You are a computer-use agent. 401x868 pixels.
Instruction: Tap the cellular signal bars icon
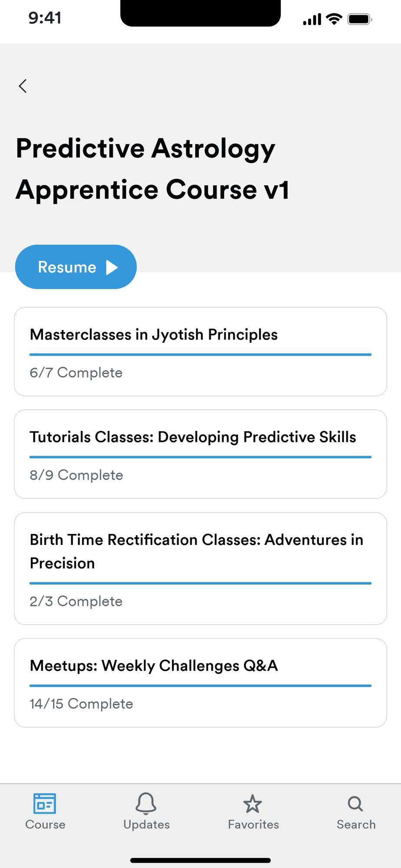[x=312, y=20]
